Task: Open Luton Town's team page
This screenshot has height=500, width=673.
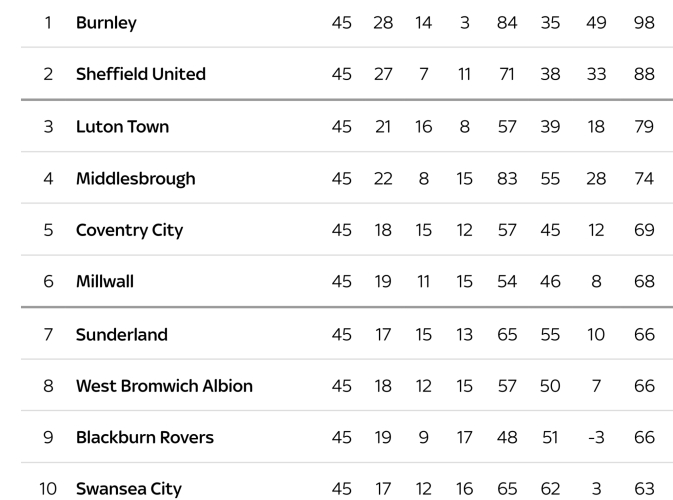Action: pyautogui.click(x=122, y=126)
